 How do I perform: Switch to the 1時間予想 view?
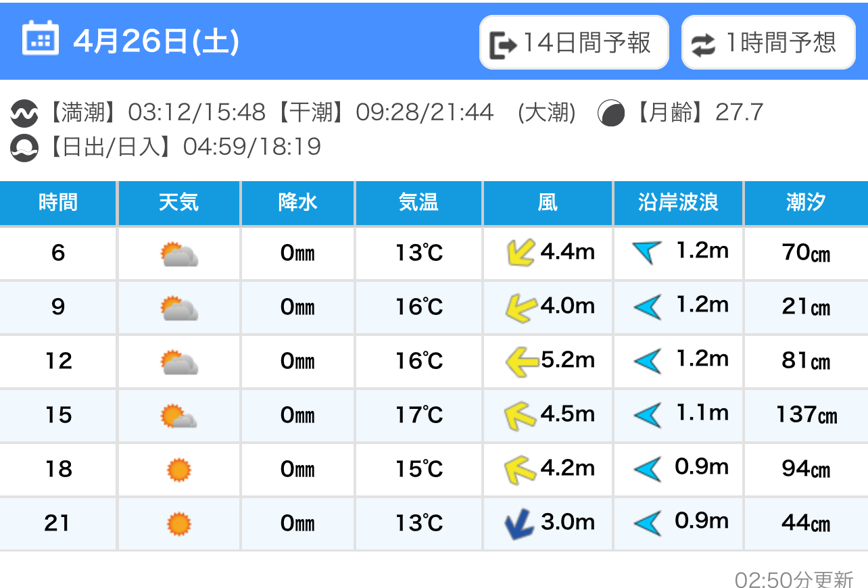click(x=769, y=43)
